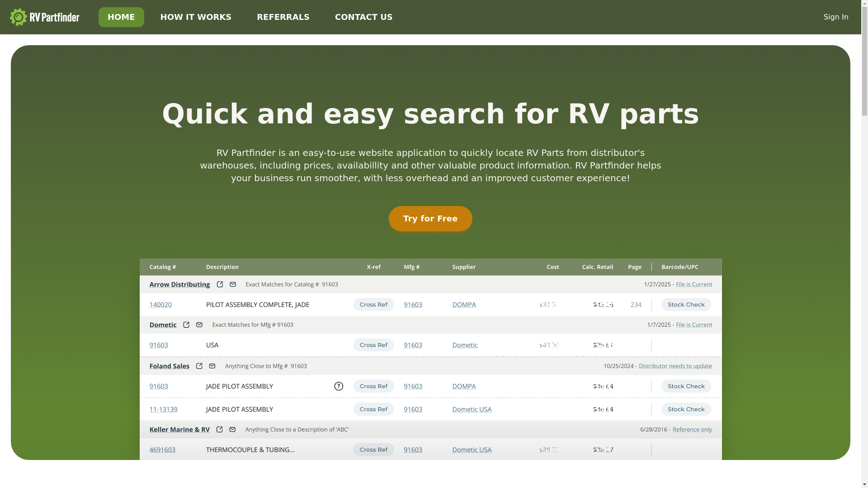Open external link icon beside Dometic header
The width and height of the screenshot is (868, 488).
pos(186,324)
